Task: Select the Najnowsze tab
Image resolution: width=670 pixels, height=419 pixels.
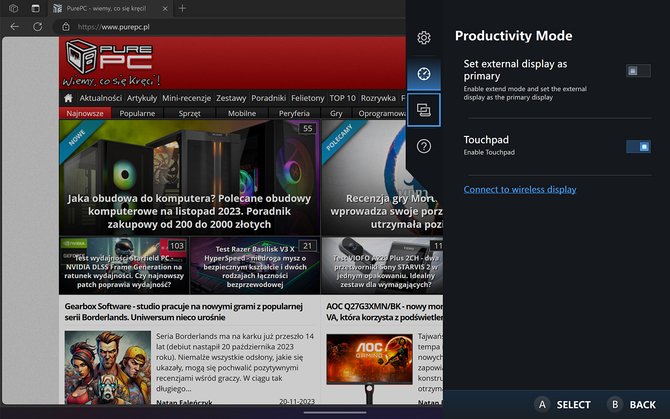Action: coord(85,113)
